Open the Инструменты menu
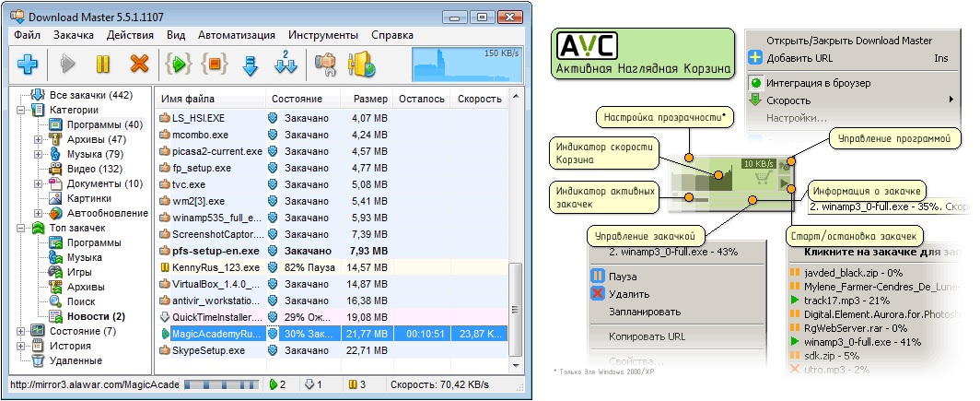The image size is (980, 401). (323, 35)
